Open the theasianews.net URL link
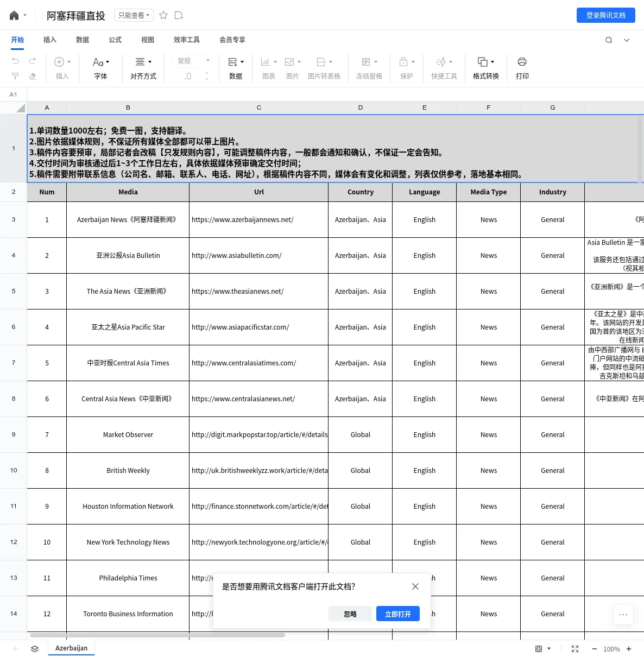Image resolution: width=644 pixels, height=657 pixels. tap(238, 292)
